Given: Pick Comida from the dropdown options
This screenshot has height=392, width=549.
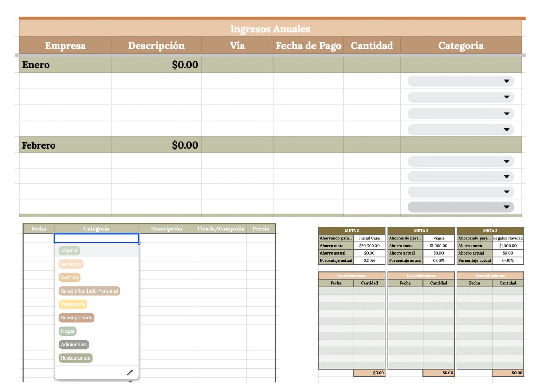Looking at the screenshot, I should tap(69, 277).
